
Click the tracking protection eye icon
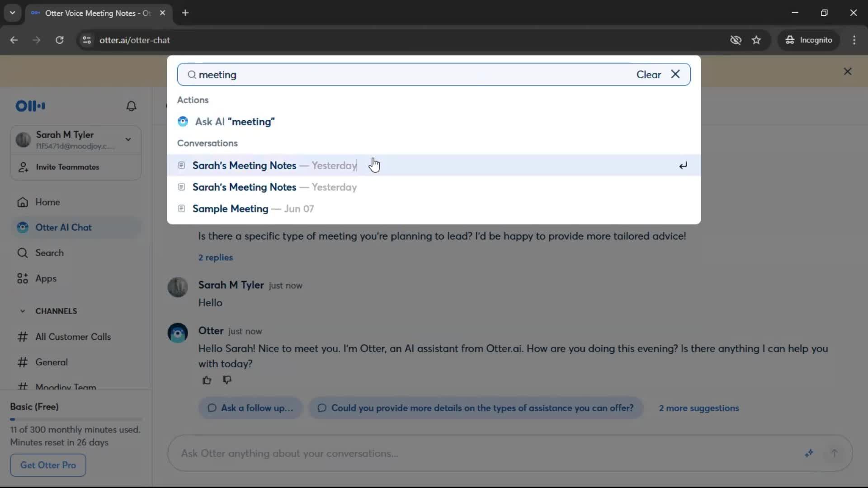[x=736, y=40]
